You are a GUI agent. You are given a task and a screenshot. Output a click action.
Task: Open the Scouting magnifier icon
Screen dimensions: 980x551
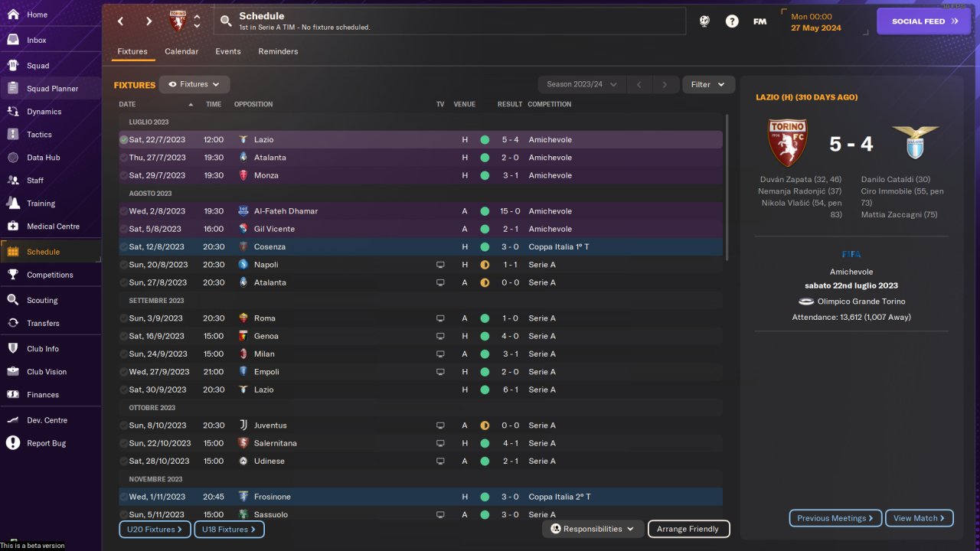click(13, 300)
